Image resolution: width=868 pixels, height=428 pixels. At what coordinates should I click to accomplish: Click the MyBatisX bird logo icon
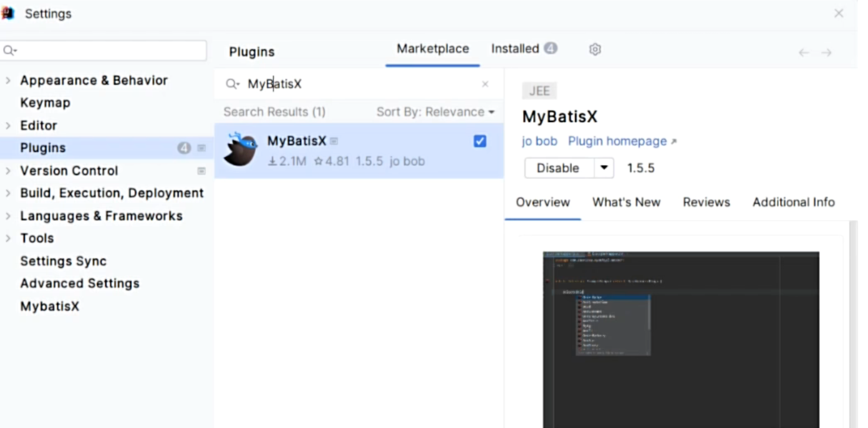[241, 150]
